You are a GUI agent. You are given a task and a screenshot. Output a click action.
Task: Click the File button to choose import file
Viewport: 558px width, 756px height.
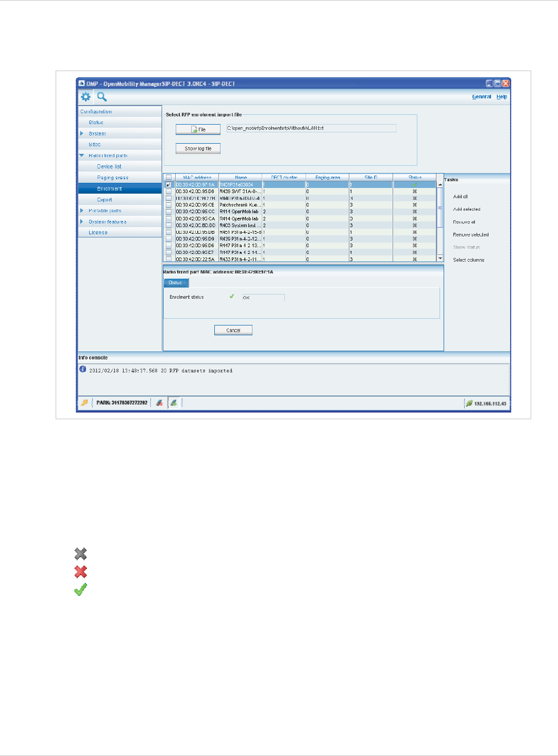click(x=198, y=129)
